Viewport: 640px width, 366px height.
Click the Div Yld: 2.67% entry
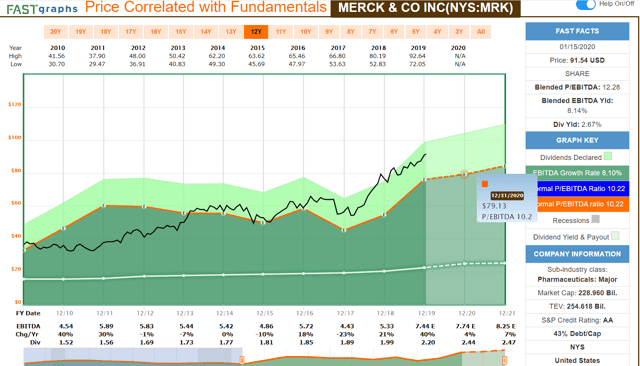(577, 124)
